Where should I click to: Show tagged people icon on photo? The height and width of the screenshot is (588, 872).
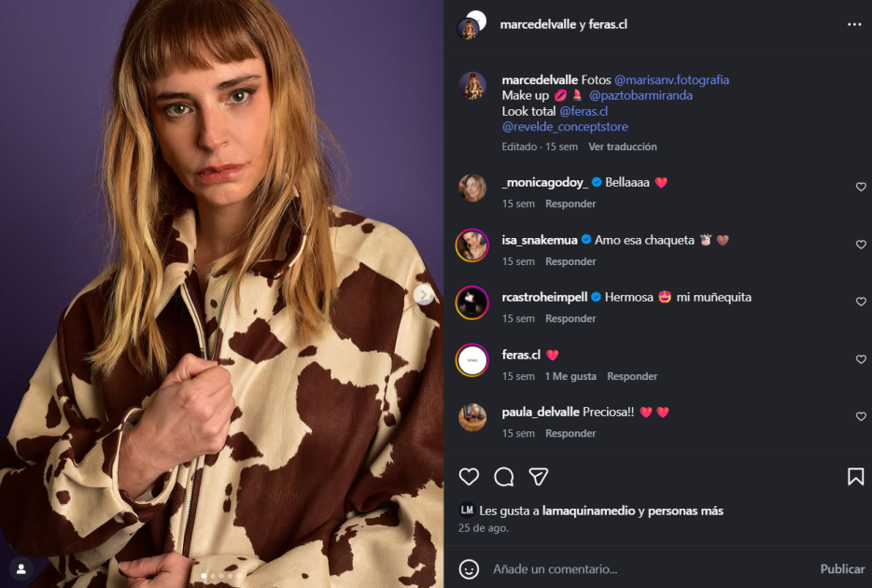pyautogui.click(x=21, y=567)
